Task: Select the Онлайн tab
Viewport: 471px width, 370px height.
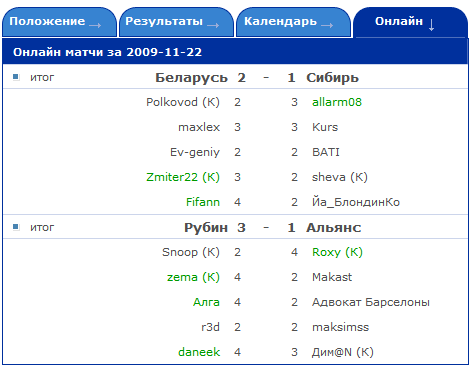Action: pos(410,22)
